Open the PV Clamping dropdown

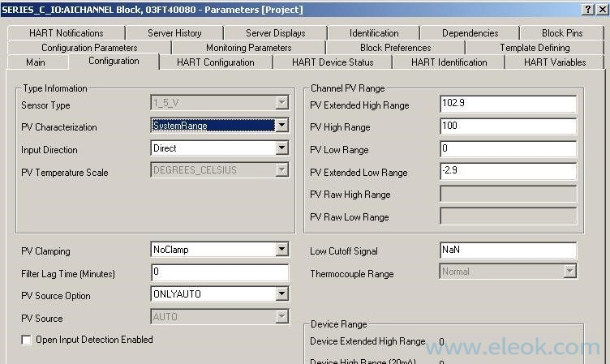(x=281, y=250)
